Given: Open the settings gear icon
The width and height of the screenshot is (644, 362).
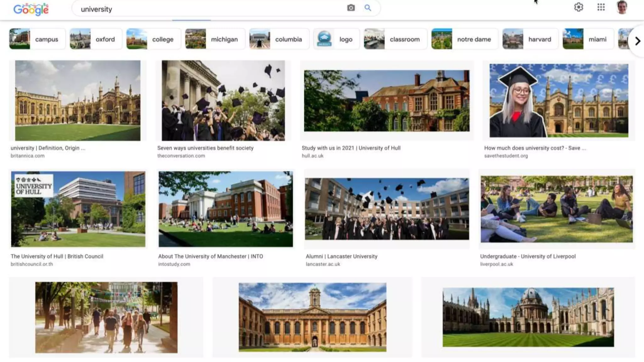Looking at the screenshot, I should click(x=579, y=7).
